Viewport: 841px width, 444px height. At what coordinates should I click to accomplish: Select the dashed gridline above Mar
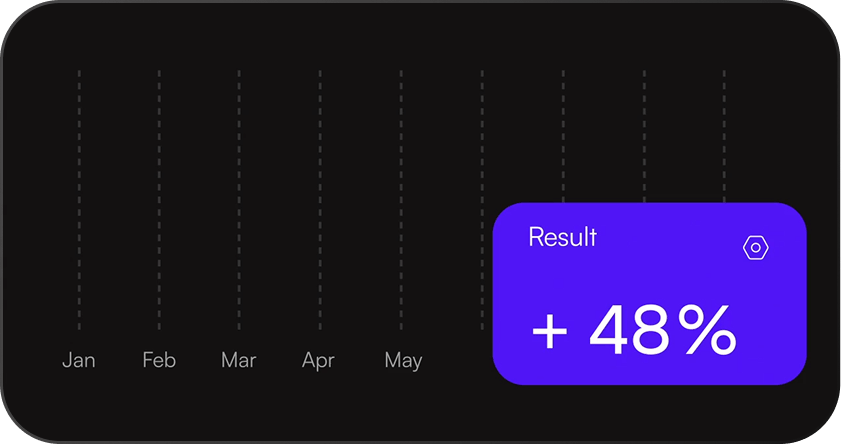(x=239, y=200)
